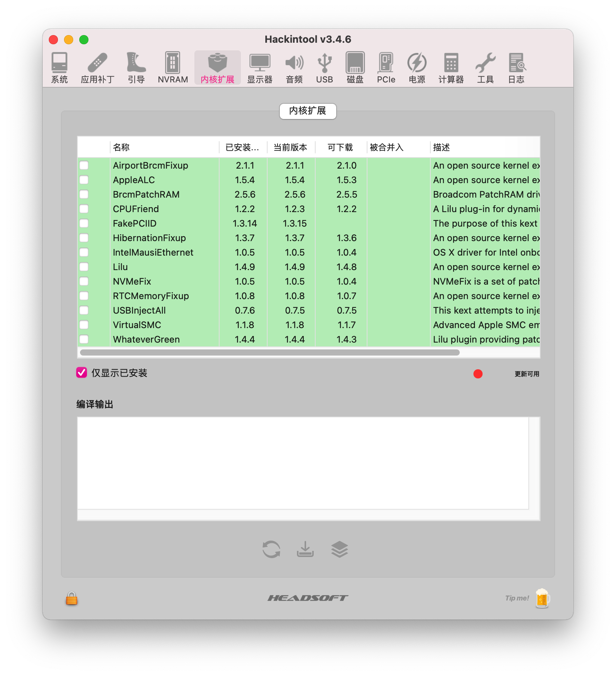The image size is (616, 676).
Task: Click the table horizontal scrollbar
Action: pyautogui.click(x=270, y=352)
